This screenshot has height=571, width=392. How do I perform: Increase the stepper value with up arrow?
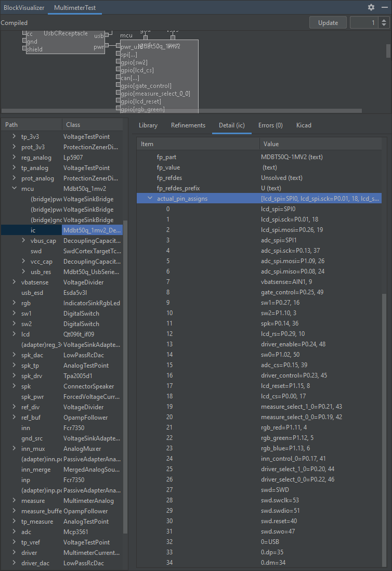tap(384, 20)
